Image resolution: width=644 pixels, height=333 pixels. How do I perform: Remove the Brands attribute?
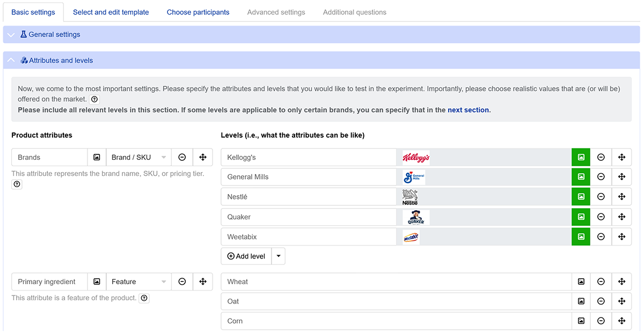click(182, 157)
